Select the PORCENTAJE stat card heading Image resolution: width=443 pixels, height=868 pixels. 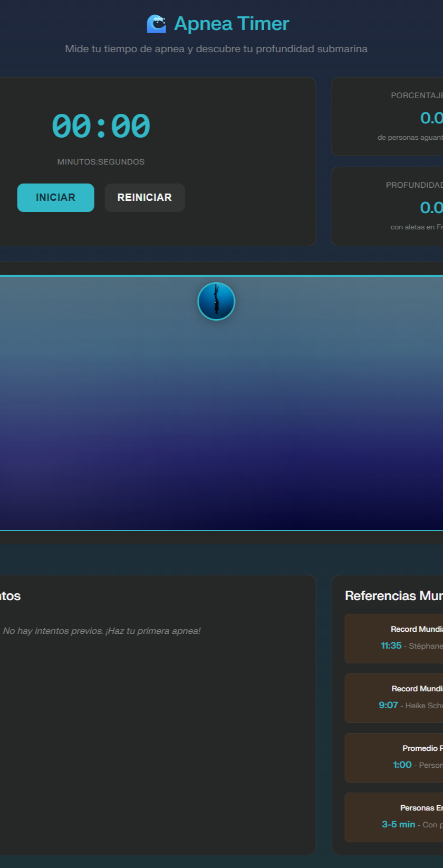coord(417,95)
